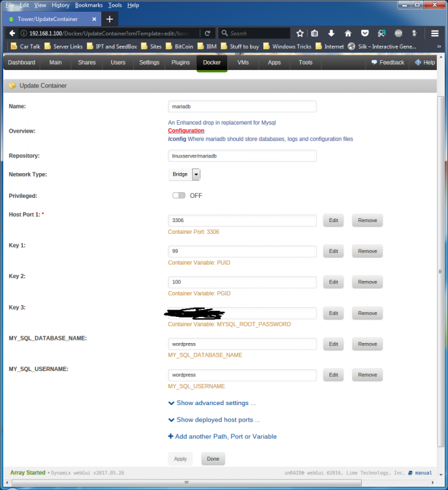Remove the Host Port 1 entry
The image size is (448, 490).
coord(368,220)
